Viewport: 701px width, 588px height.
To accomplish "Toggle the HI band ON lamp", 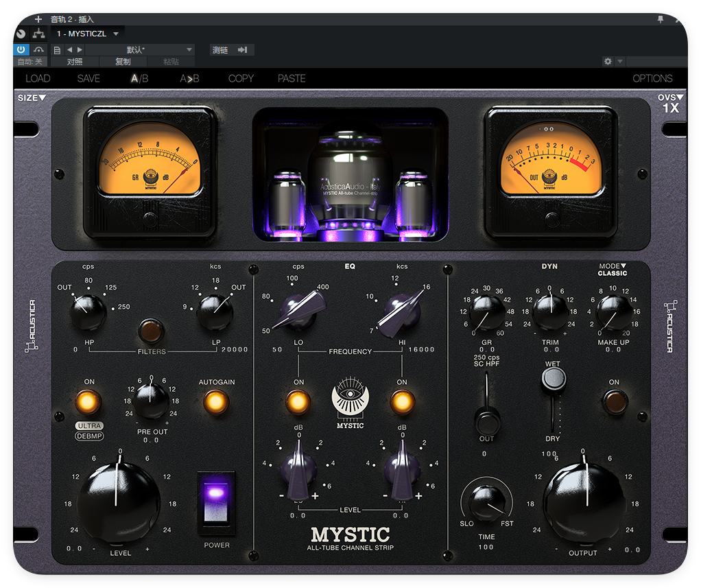I will (x=402, y=402).
